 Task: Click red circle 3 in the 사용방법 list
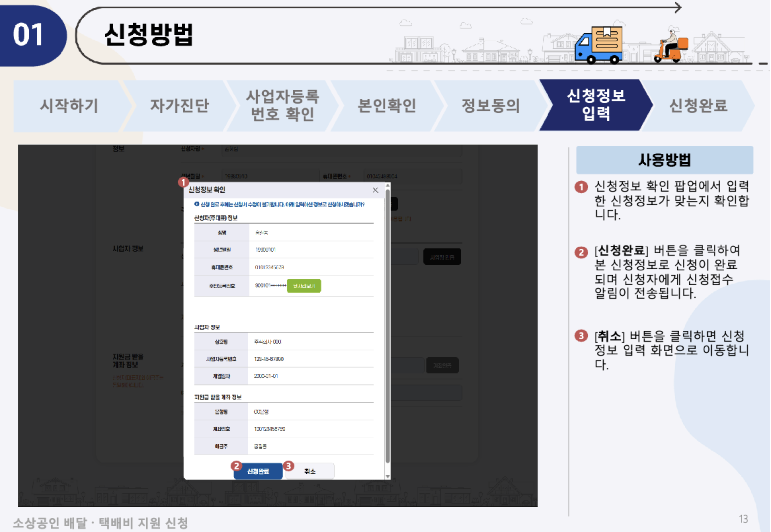581,336
